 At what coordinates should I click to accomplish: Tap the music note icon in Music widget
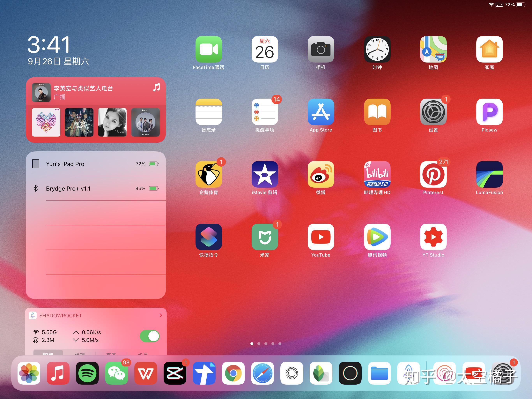click(156, 87)
